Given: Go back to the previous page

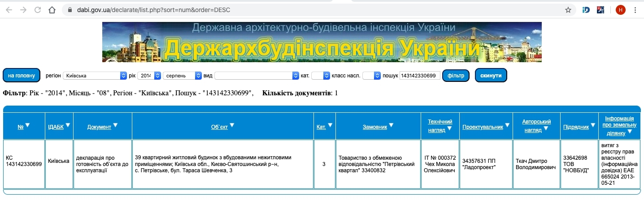Looking at the screenshot, I should pyautogui.click(x=9, y=9).
